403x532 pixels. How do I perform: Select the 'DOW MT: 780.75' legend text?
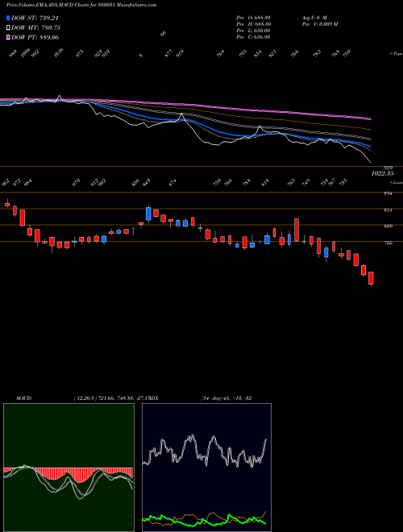(35, 27)
